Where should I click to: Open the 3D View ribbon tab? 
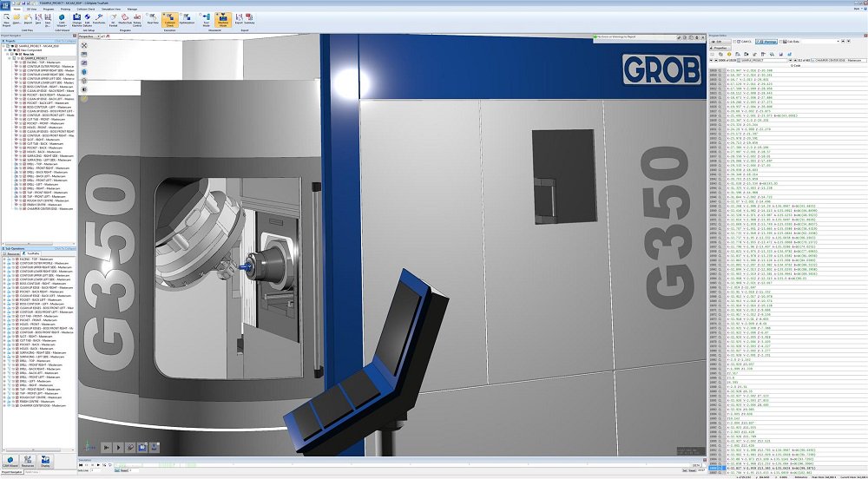click(x=31, y=10)
